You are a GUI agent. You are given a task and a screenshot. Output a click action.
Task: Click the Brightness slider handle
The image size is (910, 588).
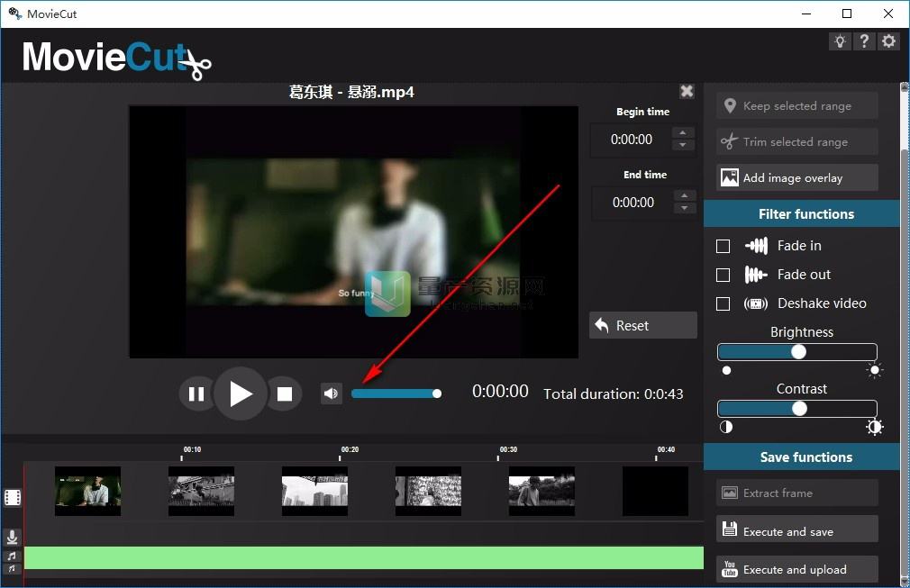pos(798,352)
